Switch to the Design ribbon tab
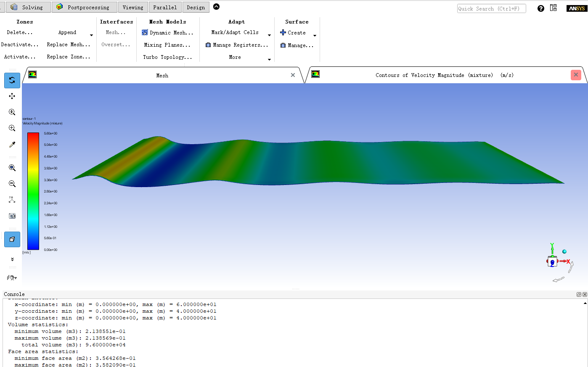 click(x=196, y=7)
